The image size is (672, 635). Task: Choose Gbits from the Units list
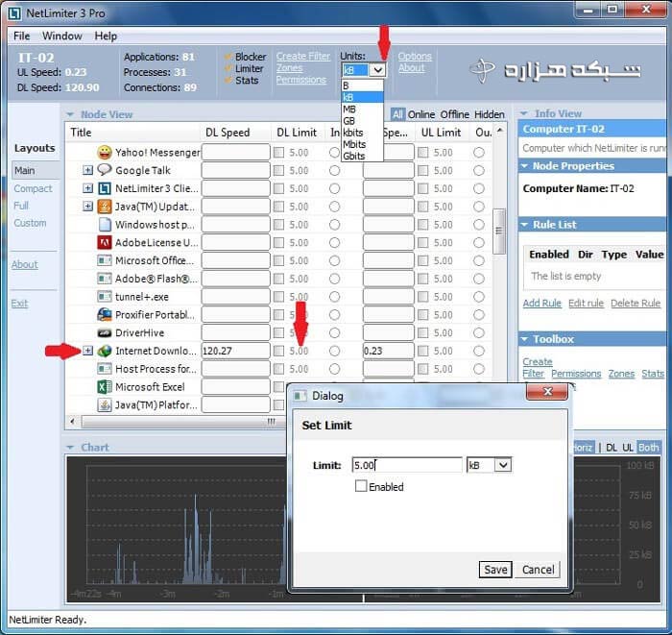click(x=362, y=156)
